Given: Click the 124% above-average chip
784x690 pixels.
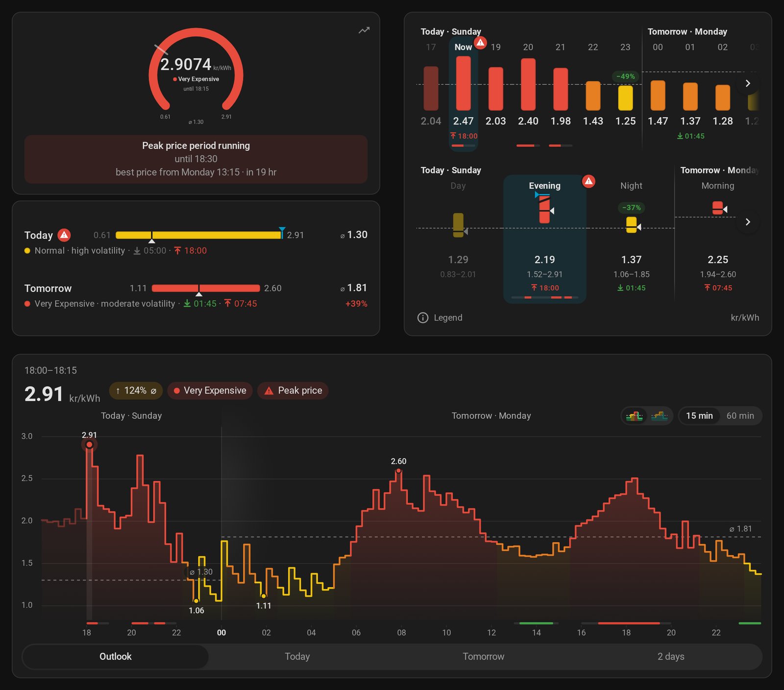Looking at the screenshot, I should point(136,391).
